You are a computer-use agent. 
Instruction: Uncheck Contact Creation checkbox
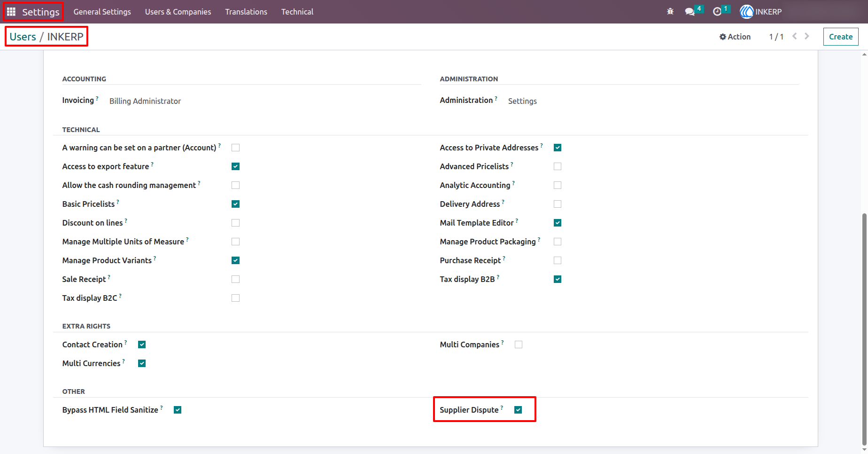142,344
